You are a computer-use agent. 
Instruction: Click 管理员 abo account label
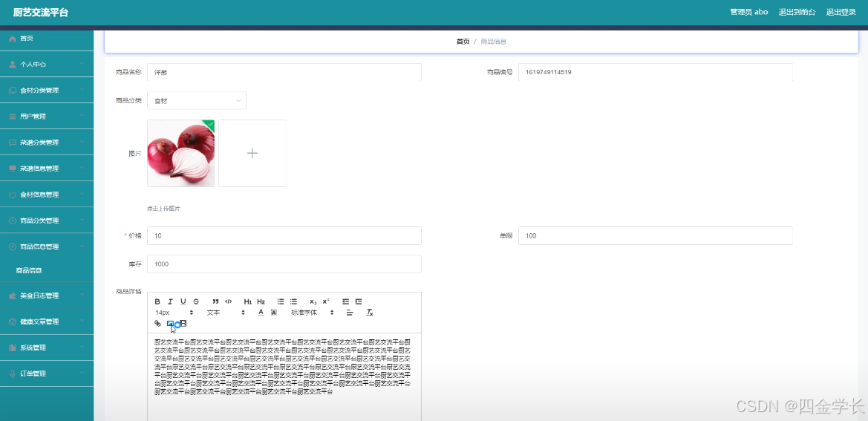(749, 12)
